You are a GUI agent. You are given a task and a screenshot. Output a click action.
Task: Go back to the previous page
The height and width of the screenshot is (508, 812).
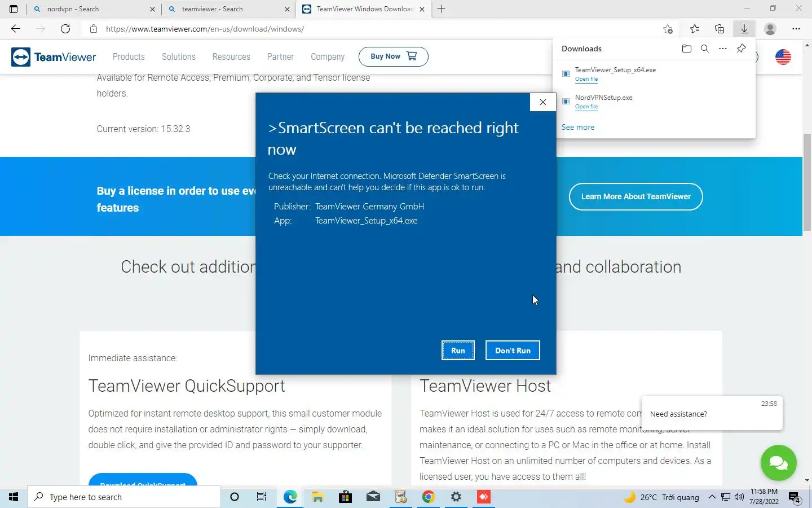[16, 29]
